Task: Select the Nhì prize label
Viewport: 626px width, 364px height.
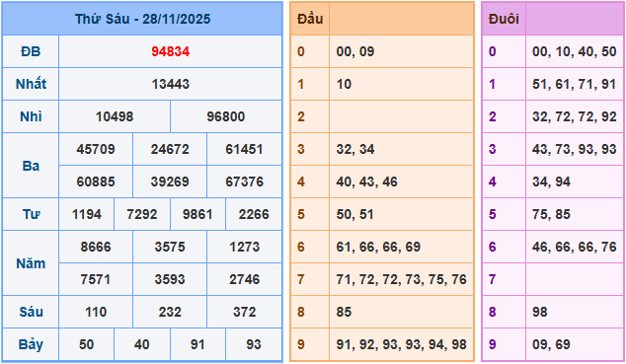Action: click(x=31, y=116)
